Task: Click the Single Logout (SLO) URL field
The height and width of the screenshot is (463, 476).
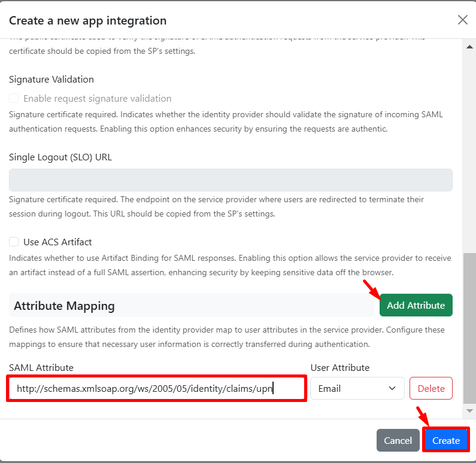Action: [x=231, y=180]
